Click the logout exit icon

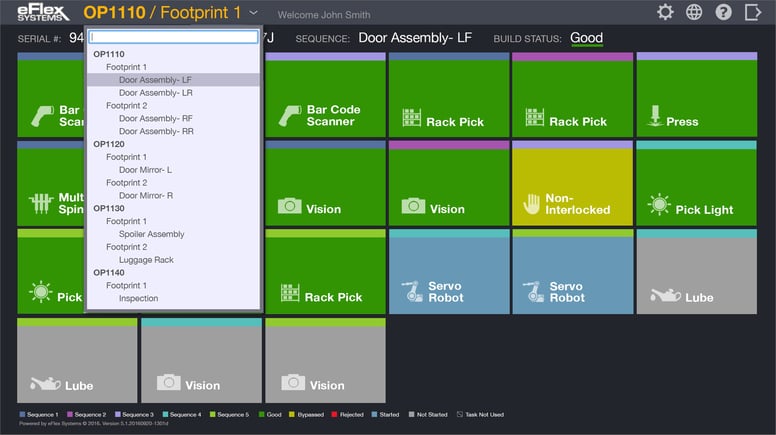click(x=752, y=12)
